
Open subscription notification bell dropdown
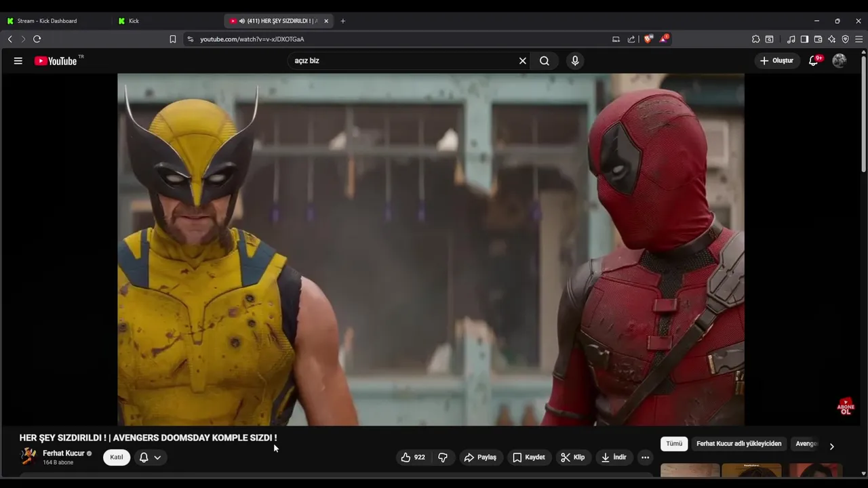tap(150, 457)
